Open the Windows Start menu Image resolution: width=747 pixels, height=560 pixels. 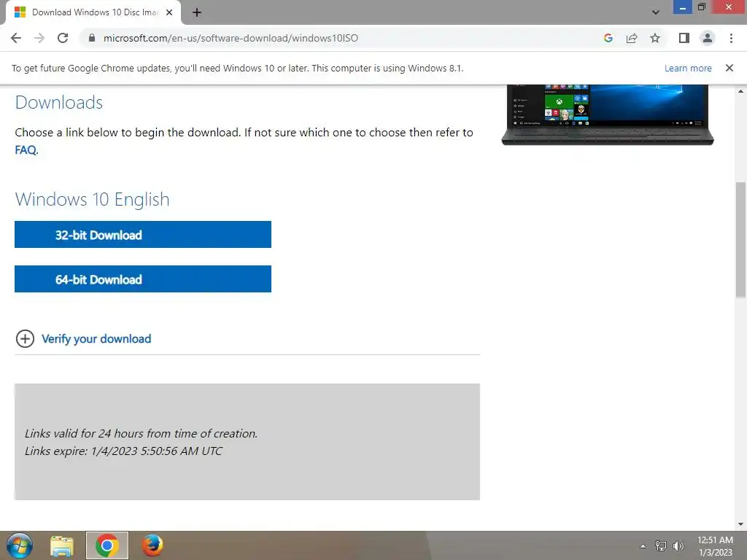click(20, 545)
